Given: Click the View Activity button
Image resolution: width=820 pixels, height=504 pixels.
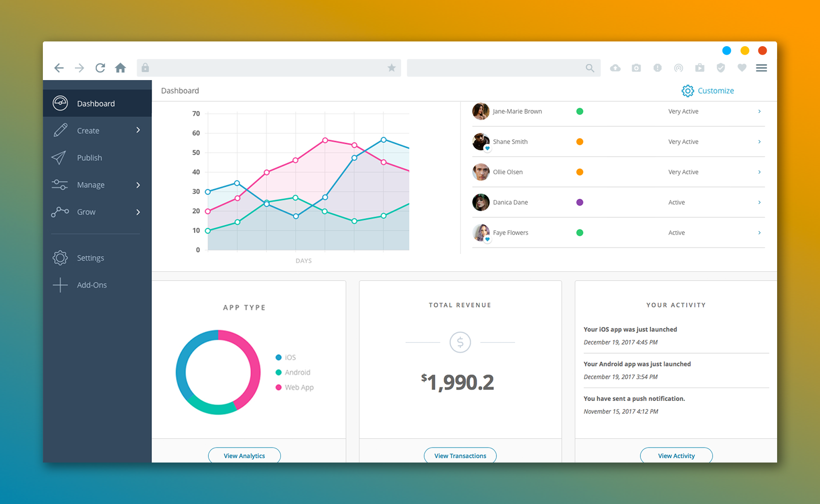Looking at the screenshot, I should click(x=676, y=455).
